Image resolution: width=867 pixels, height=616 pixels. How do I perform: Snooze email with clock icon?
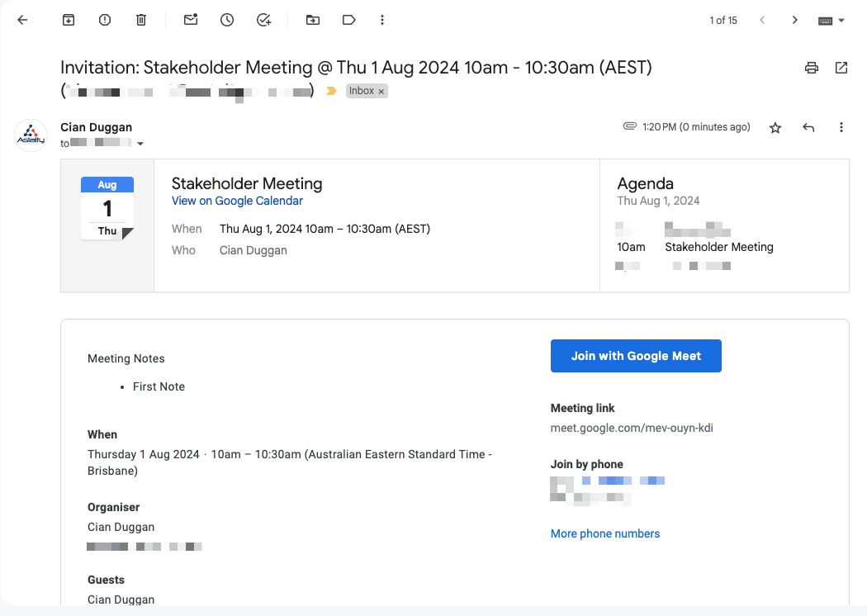[227, 20]
